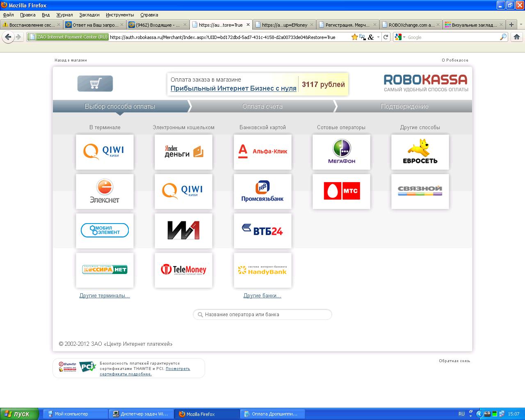
Task: Close the active https://au...tore=True tab
Action: click(248, 25)
